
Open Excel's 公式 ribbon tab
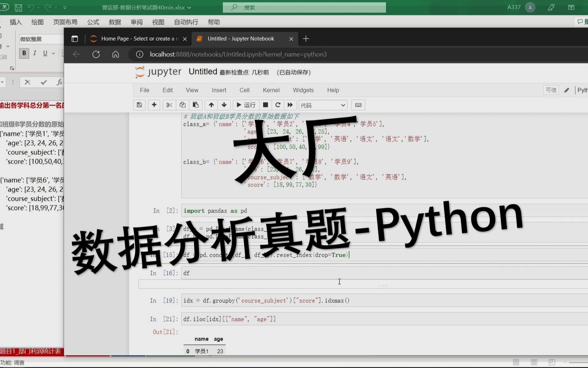[93, 22]
